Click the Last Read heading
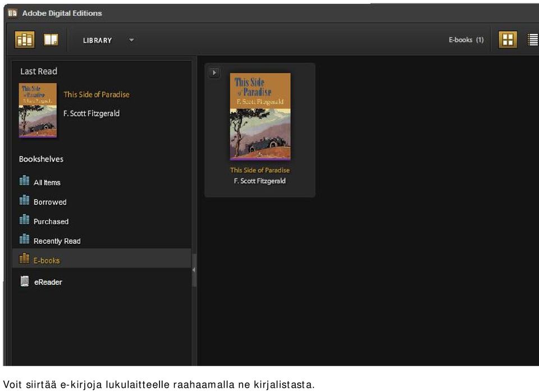 (x=39, y=71)
